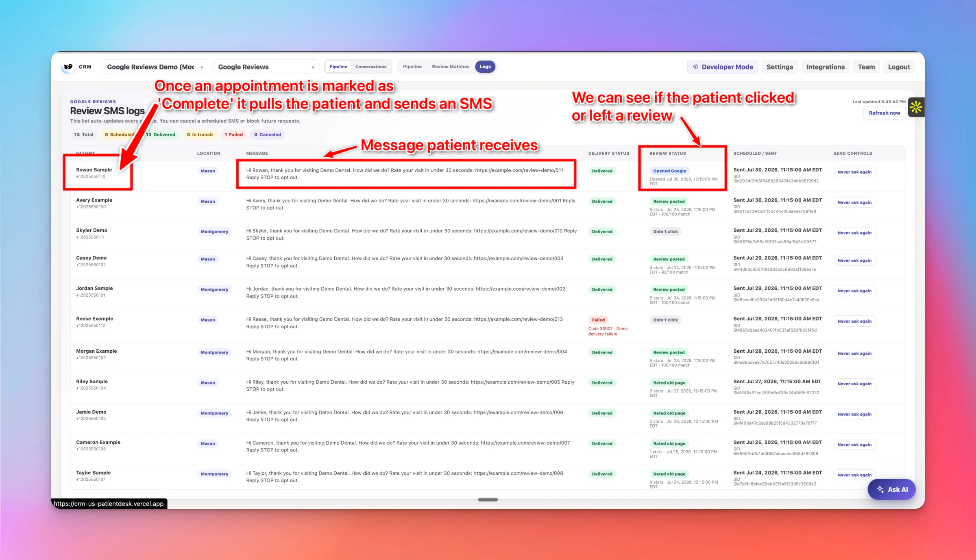Enable Developer Mode
The height and width of the screenshot is (560, 976).
click(x=723, y=67)
